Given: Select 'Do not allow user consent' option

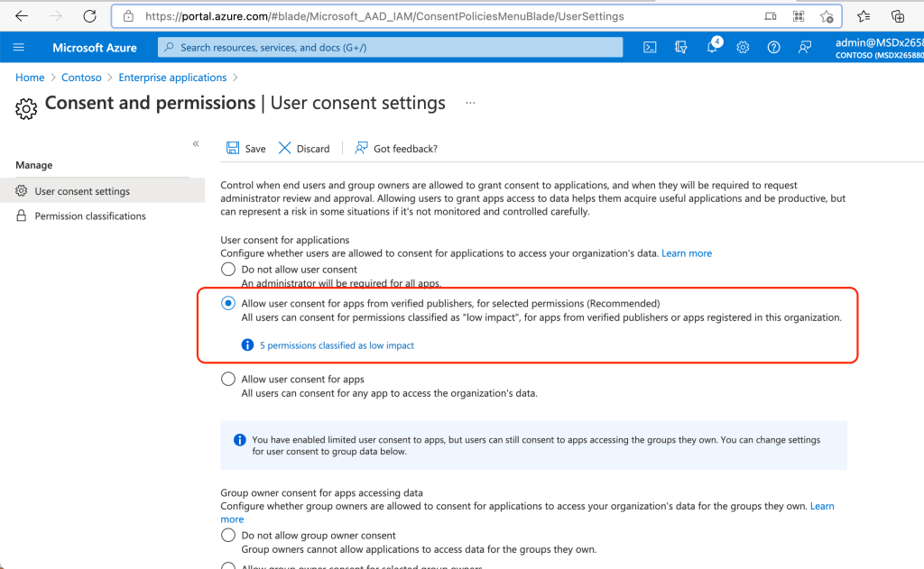Looking at the screenshot, I should (228, 270).
